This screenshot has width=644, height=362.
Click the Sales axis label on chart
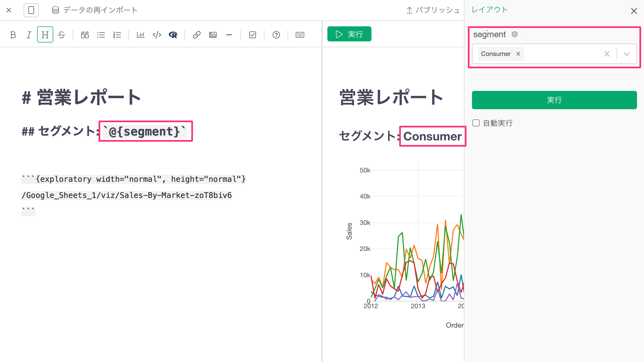[x=349, y=231]
